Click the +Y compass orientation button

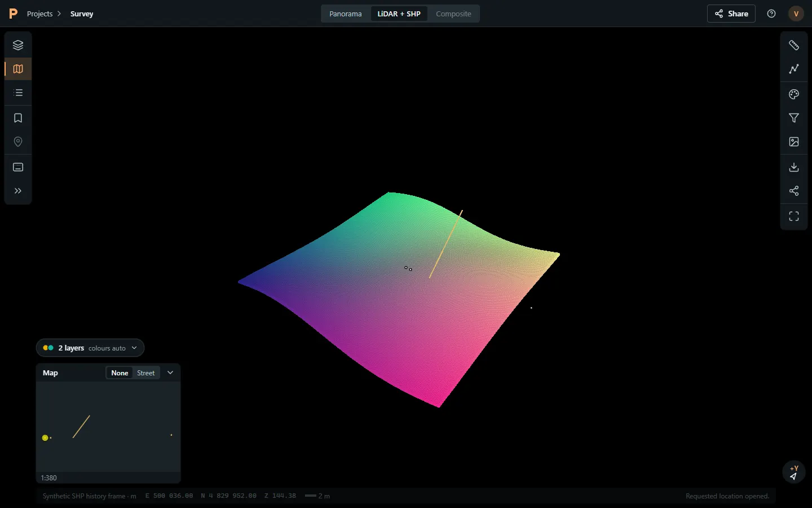[794, 472]
